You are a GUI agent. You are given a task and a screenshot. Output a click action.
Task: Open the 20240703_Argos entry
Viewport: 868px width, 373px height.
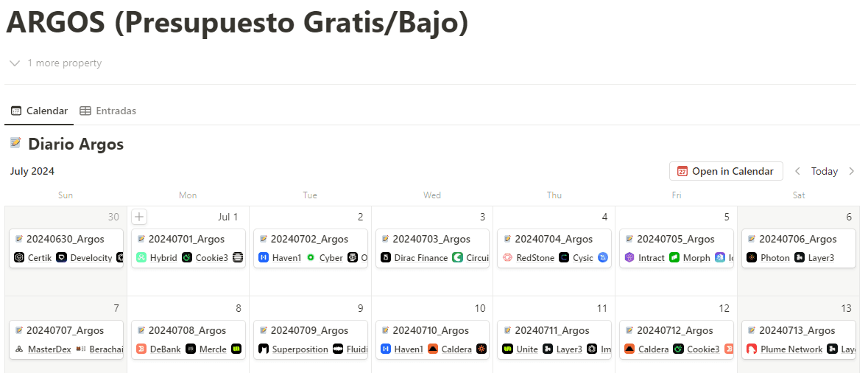click(x=431, y=239)
